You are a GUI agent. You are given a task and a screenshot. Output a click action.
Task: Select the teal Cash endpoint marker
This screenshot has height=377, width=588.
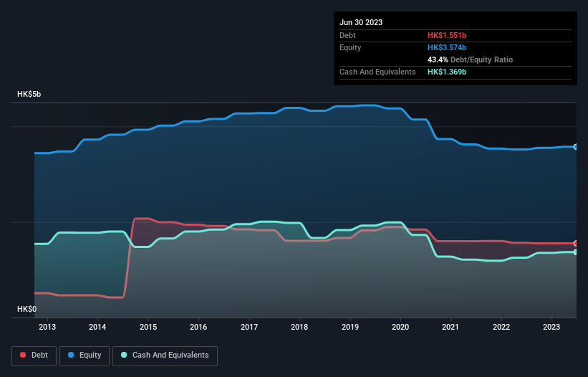pos(576,252)
